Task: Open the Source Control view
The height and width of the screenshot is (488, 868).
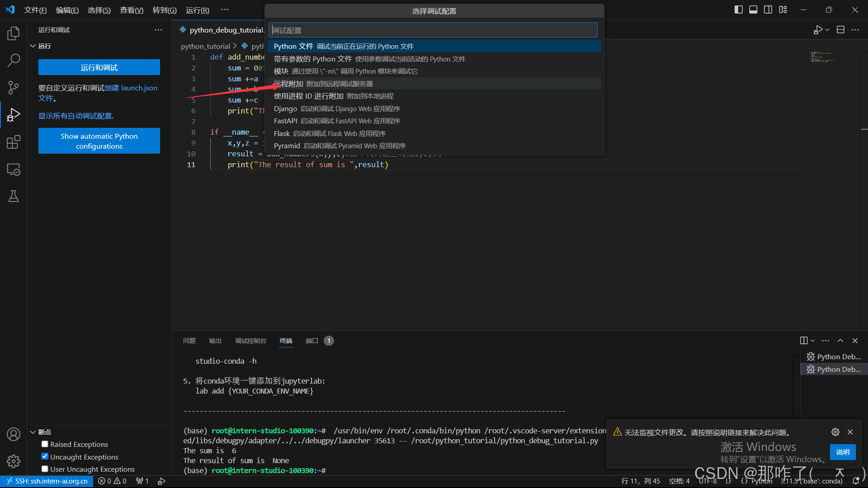Action: 13,87
